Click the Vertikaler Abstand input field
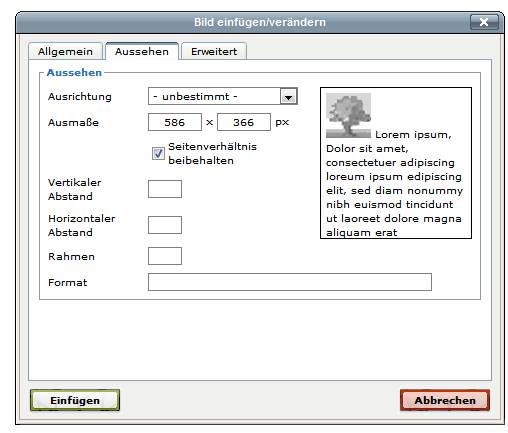The height and width of the screenshot is (433, 508). pos(165,189)
